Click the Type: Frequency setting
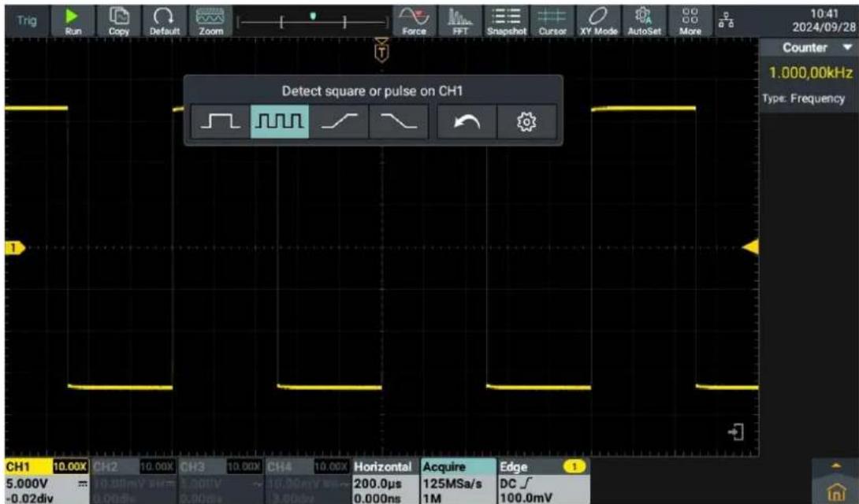This screenshot has height=504, width=859. click(x=803, y=99)
